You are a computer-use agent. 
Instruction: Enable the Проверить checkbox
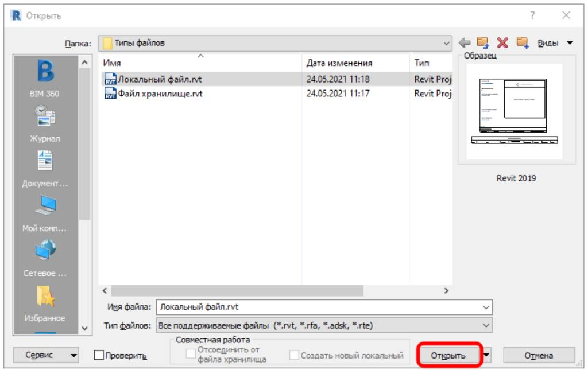pyautogui.click(x=99, y=356)
